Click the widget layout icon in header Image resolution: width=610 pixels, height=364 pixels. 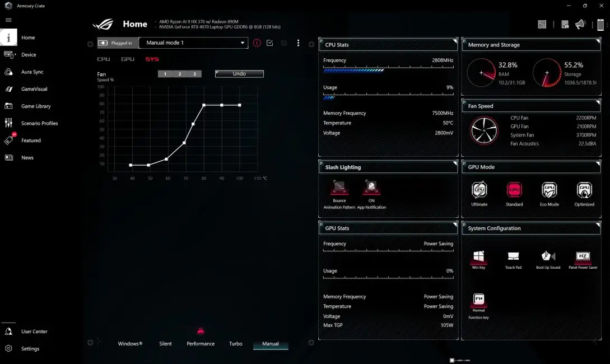pyautogui.click(x=542, y=25)
